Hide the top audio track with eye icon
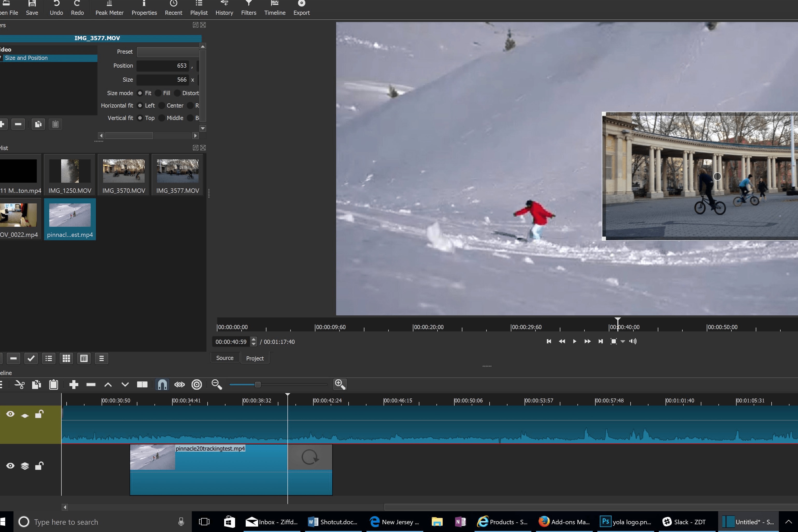The width and height of the screenshot is (798, 532). [11, 414]
